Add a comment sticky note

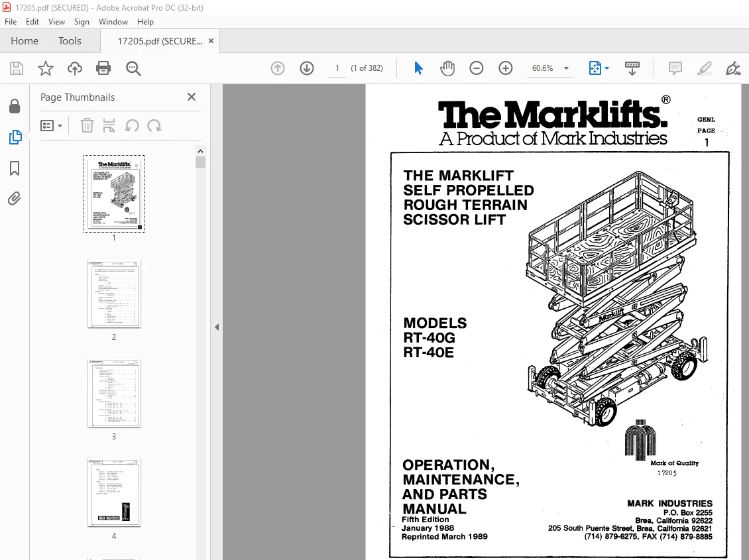click(675, 68)
